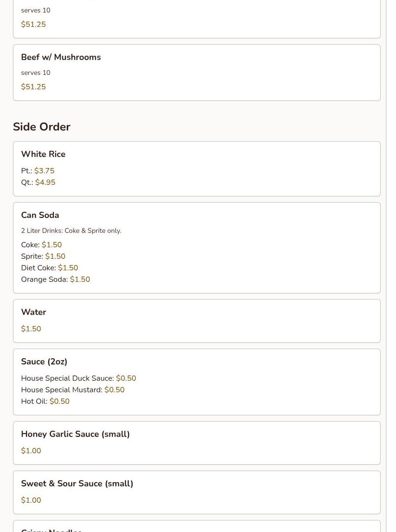Pick the Sprite can soda option

pos(43,256)
